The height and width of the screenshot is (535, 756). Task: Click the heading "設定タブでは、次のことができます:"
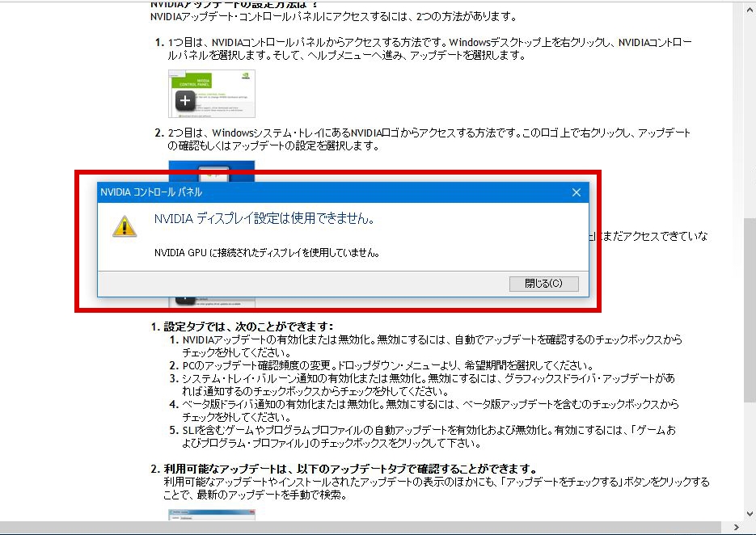pyautogui.click(x=248, y=326)
